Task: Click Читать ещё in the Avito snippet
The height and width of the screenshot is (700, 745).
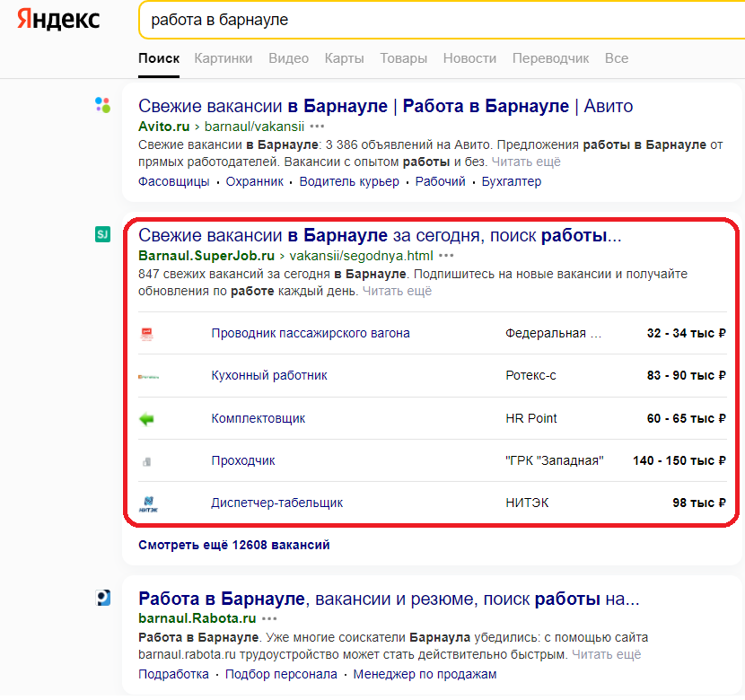Action: 526,162
